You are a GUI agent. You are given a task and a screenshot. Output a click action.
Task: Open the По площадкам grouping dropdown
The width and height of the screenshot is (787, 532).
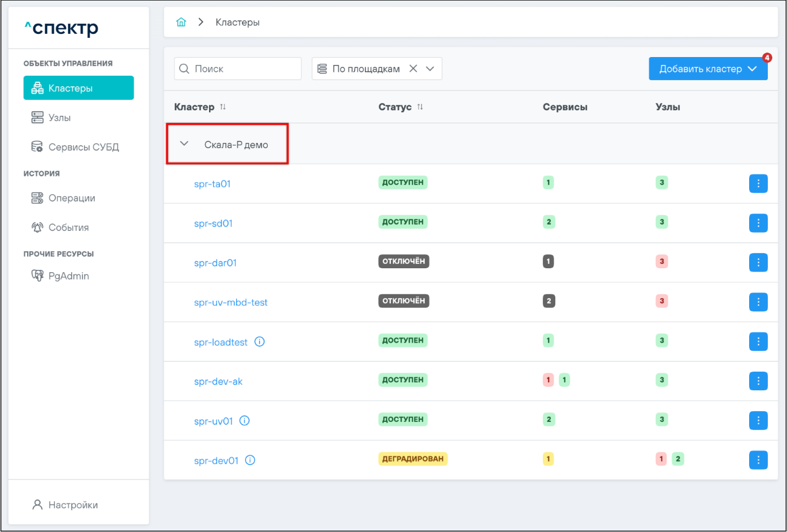[x=430, y=68]
